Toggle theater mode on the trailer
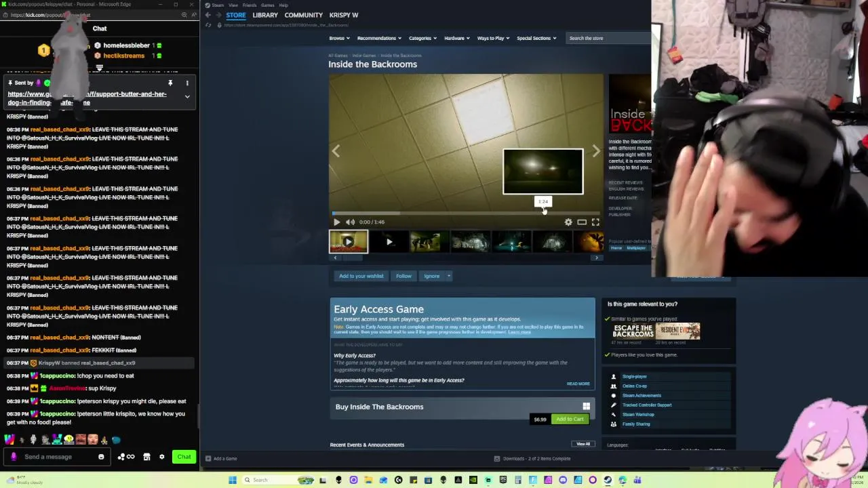 point(582,222)
